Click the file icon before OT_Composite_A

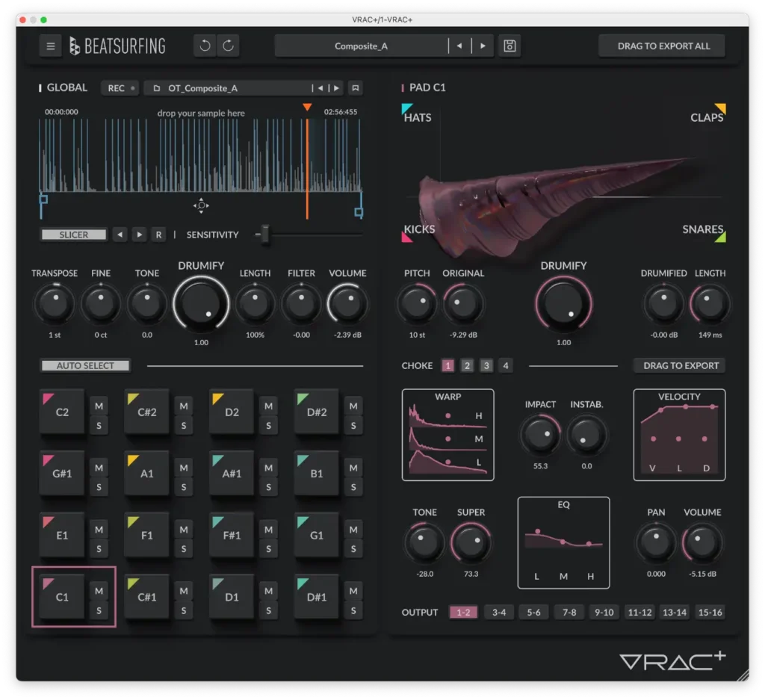coord(157,88)
